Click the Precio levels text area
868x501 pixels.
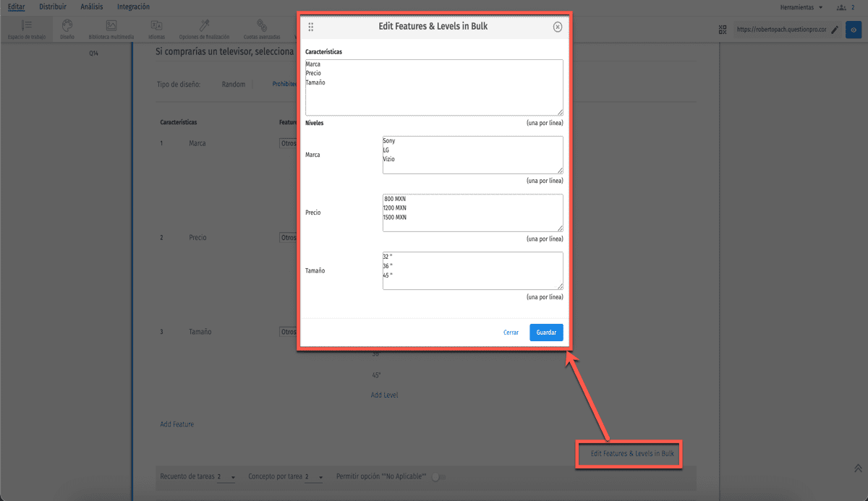tap(472, 213)
